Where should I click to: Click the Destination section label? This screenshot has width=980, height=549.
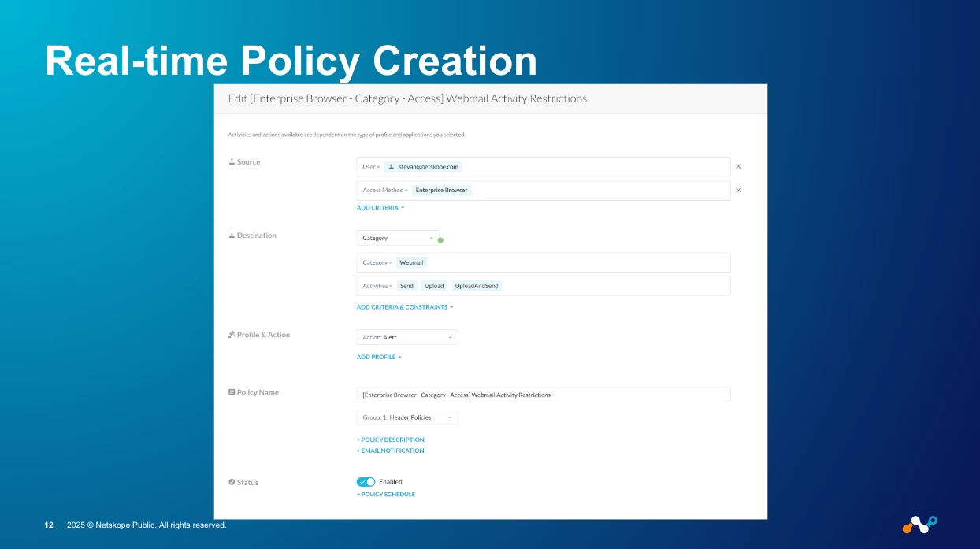pos(257,236)
